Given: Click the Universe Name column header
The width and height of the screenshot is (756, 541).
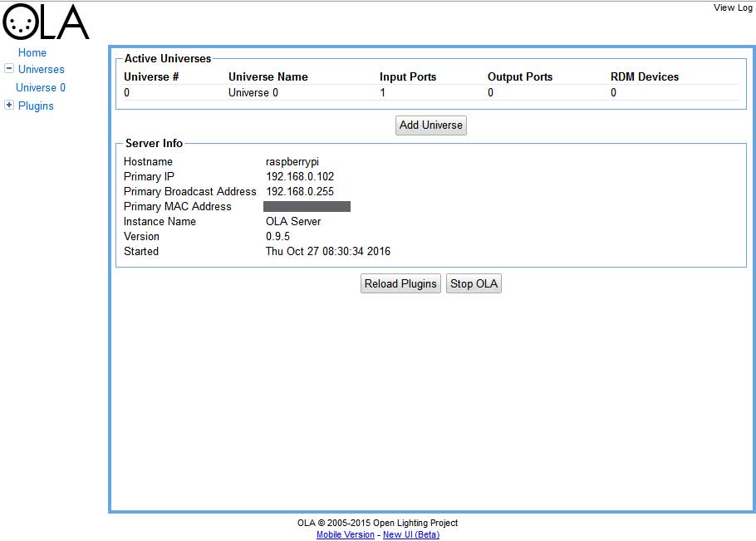Looking at the screenshot, I should coord(268,77).
